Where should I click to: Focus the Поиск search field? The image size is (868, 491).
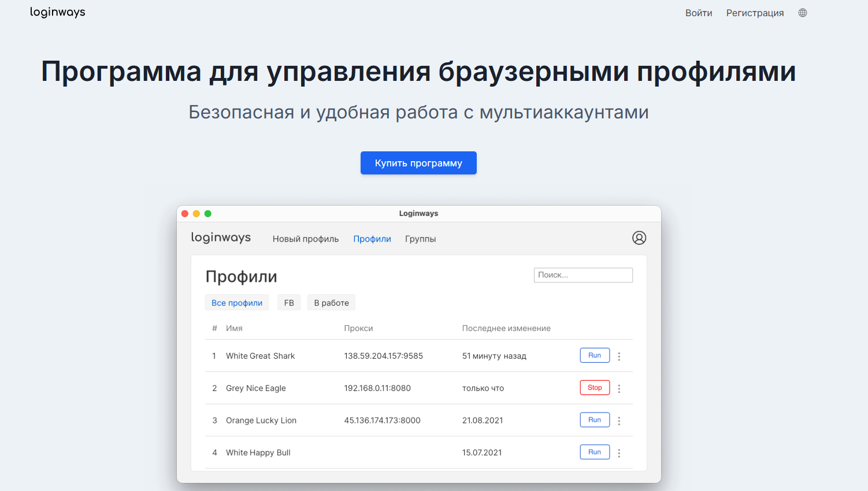coord(583,275)
